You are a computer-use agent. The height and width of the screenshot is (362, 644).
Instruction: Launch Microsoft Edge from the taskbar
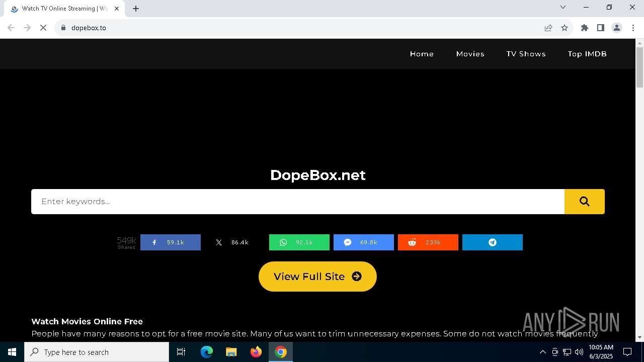pyautogui.click(x=207, y=352)
